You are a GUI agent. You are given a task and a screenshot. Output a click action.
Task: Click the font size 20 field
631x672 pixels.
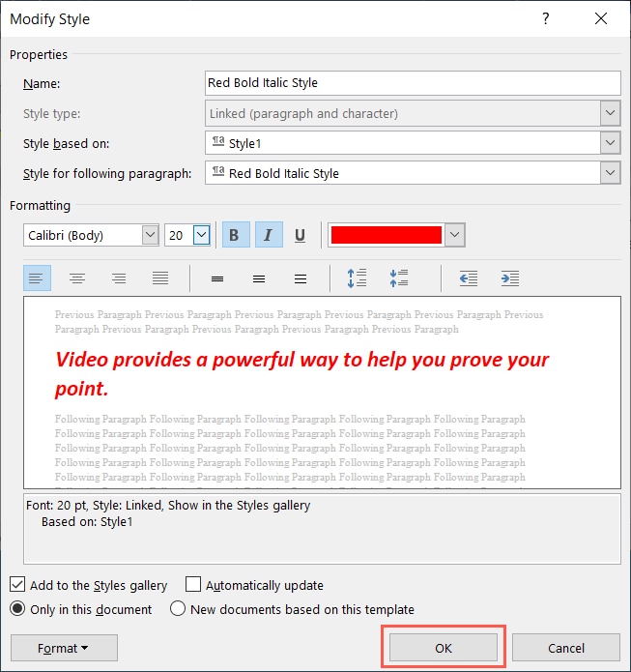coord(179,235)
